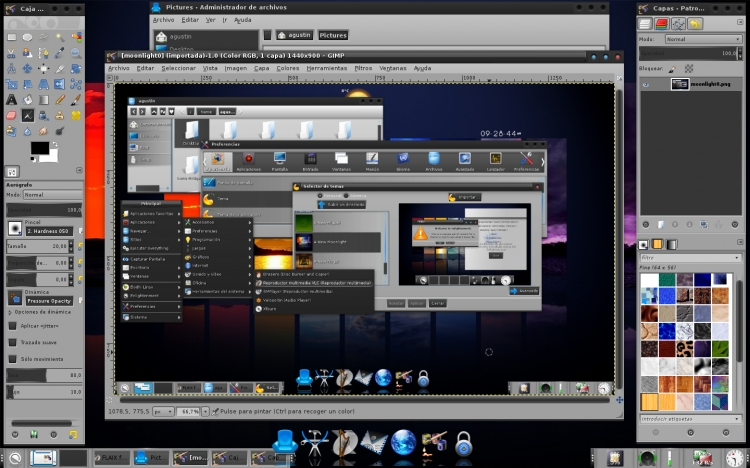
Task: Open the Capas panel tab menu arrow
Action: (x=740, y=22)
